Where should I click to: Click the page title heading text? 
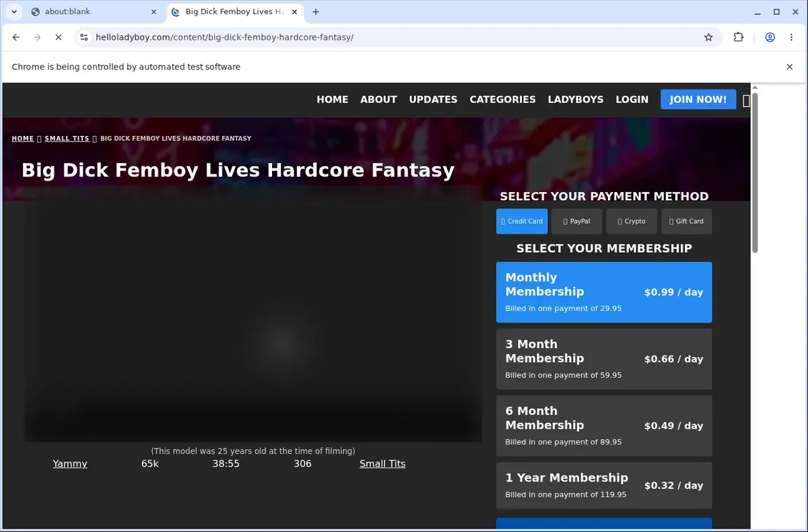tap(238, 170)
